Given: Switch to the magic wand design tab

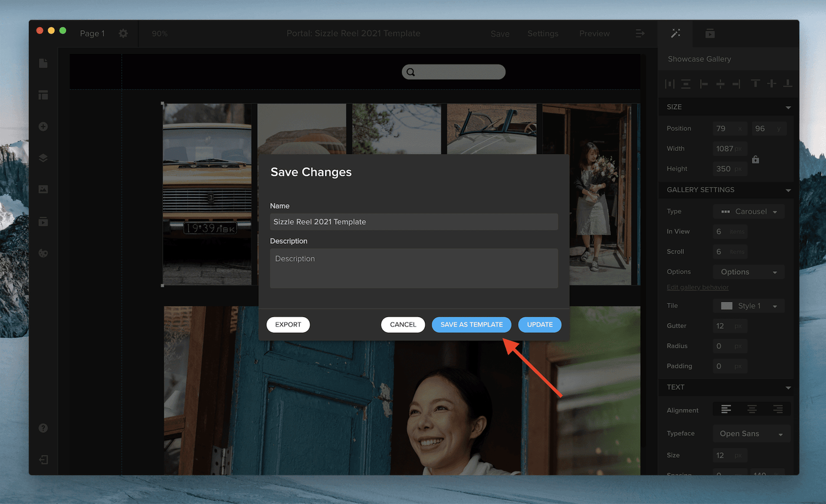Looking at the screenshot, I should pyautogui.click(x=676, y=34).
